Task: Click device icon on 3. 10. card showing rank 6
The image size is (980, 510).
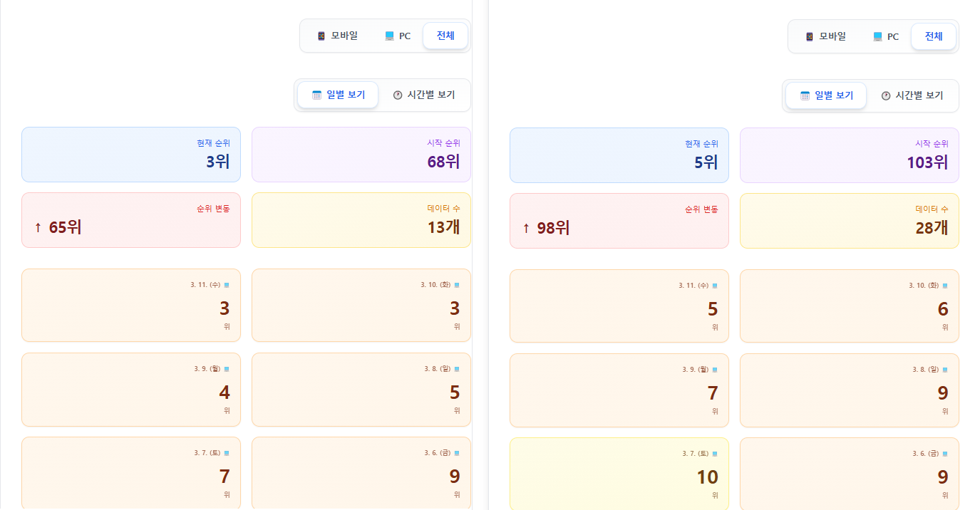Action: 945,286
